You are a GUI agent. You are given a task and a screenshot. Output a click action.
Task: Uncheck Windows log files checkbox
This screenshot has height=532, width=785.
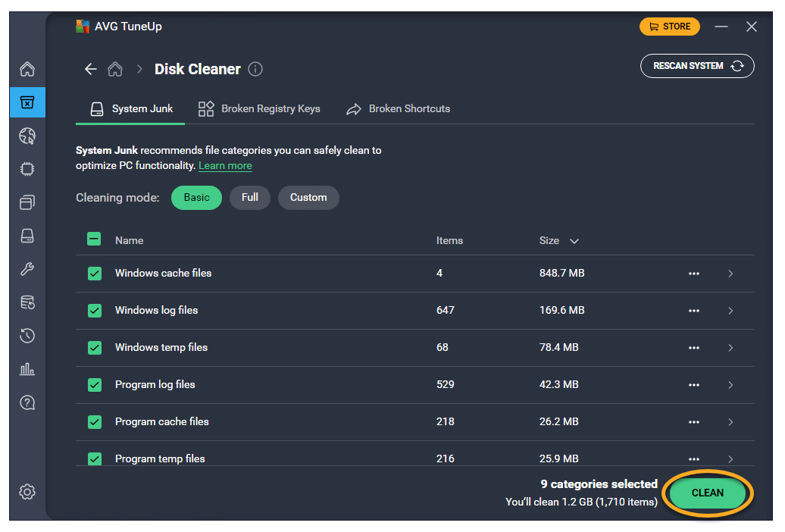pyautogui.click(x=95, y=311)
